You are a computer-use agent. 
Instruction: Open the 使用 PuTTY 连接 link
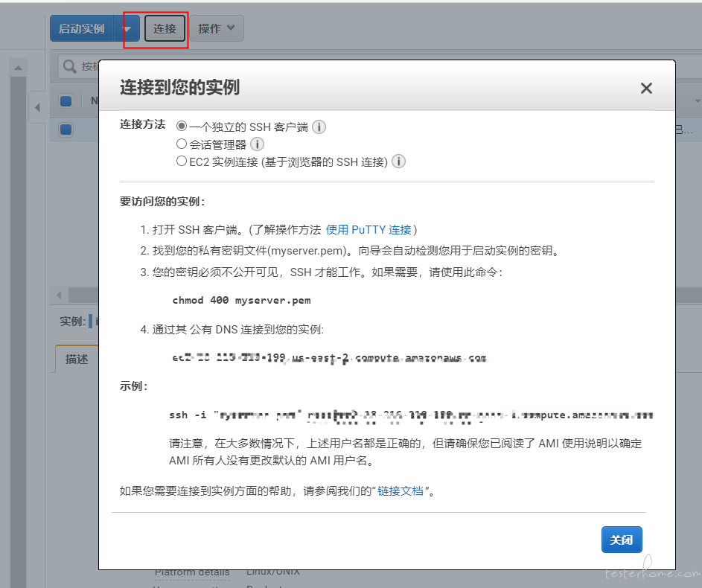pyautogui.click(x=368, y=229)
